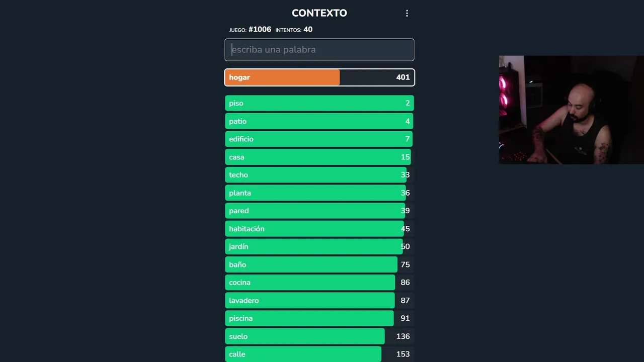Click the 'baño' guess row

pos(319,264)
